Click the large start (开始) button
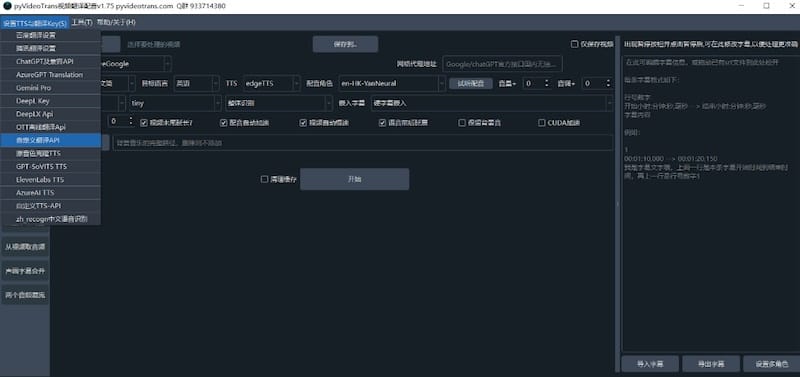Viewport: 800px width, 377px height. pyautogui.click(x=355, y=179)
